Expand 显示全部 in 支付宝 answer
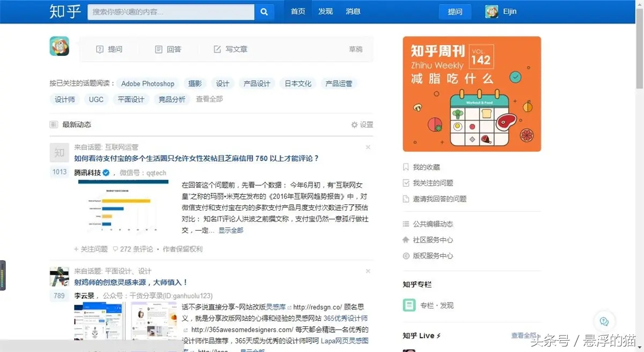This screenshot has height=352, width=644. 231,230
